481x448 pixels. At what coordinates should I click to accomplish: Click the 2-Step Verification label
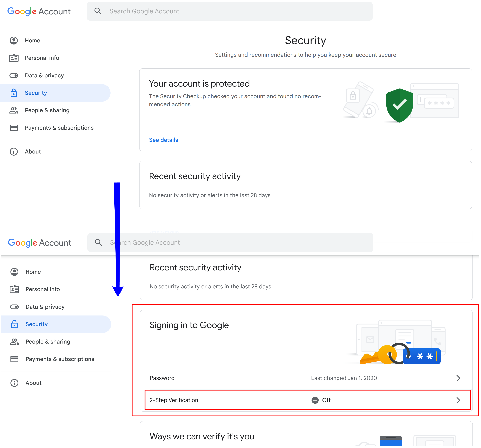coord(174,400)
